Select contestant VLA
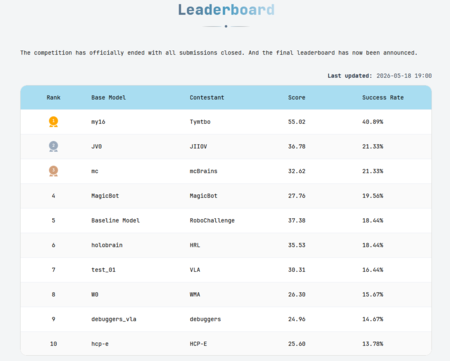 [195, 270]
